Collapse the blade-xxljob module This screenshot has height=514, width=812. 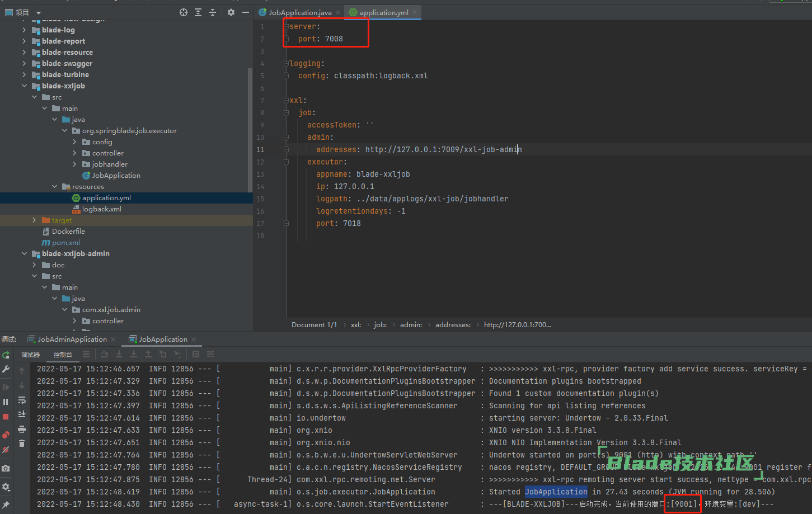(x=24, y=86)
